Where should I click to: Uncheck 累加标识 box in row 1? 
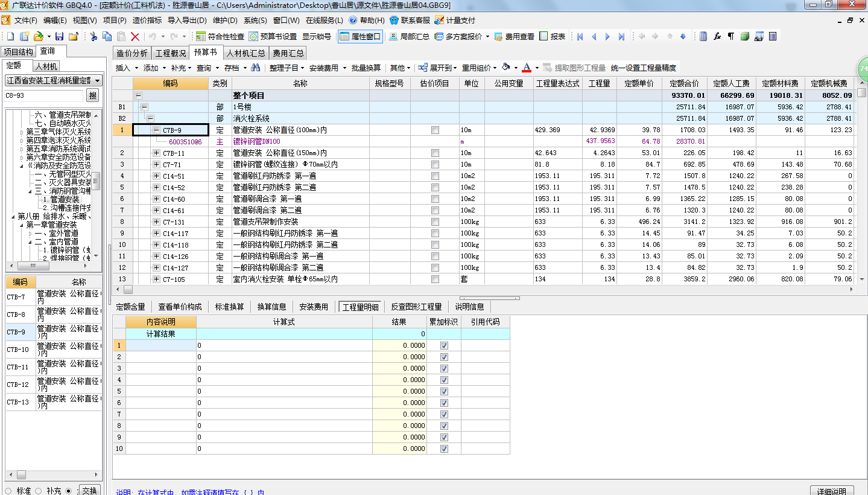(x=445, y=345)
